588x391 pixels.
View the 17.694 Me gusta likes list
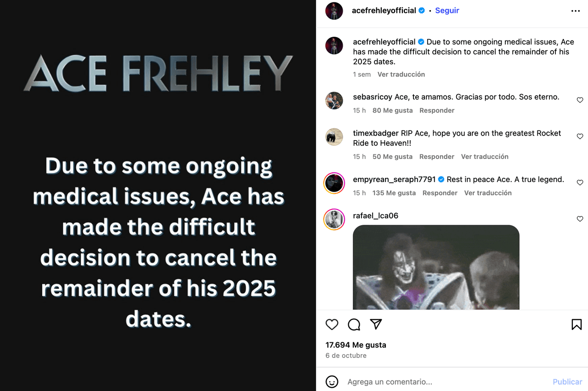(x=356, y=345)
